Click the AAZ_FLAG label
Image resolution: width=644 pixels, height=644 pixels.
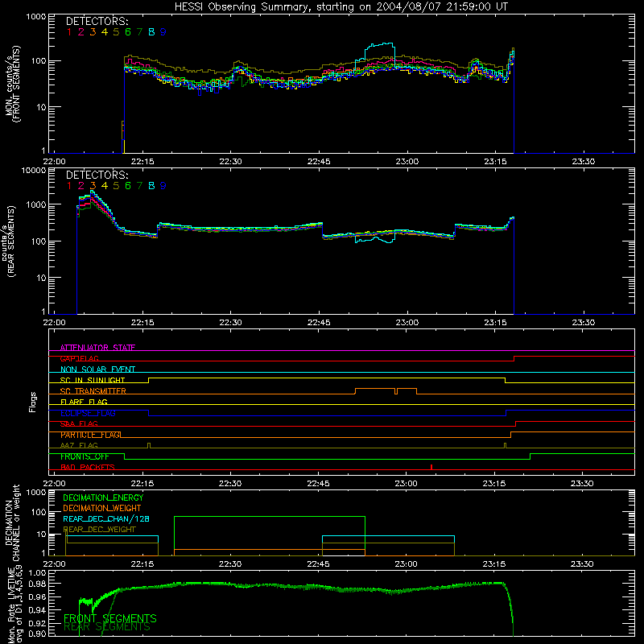click(79, 446)
